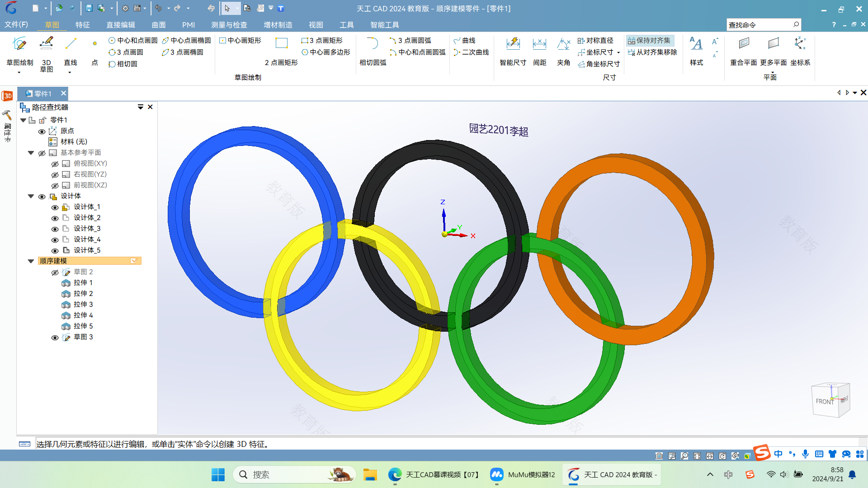Image resolution: width=868 pixels, height=488 pixels.
Task: Collapse the 零件1 tree node
Action: coord(23,120)
